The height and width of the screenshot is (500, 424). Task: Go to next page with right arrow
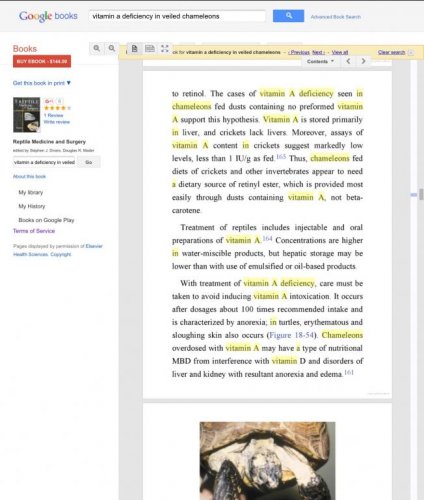[x=363, y=61]
